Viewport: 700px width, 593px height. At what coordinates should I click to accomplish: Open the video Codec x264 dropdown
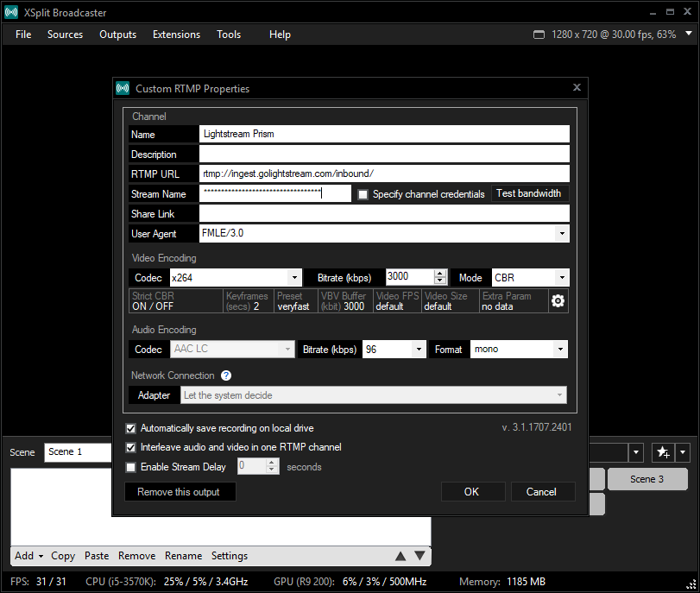(294, 278)
